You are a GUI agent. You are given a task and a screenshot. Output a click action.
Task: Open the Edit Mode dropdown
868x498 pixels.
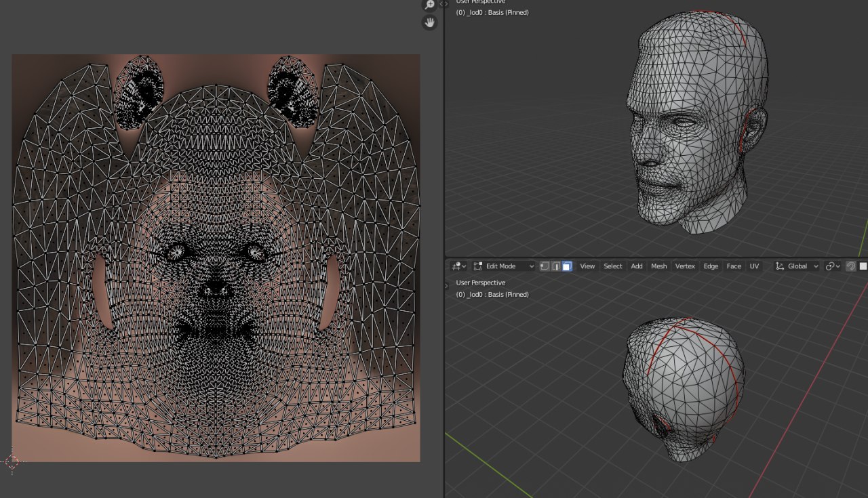pos(504,266)
